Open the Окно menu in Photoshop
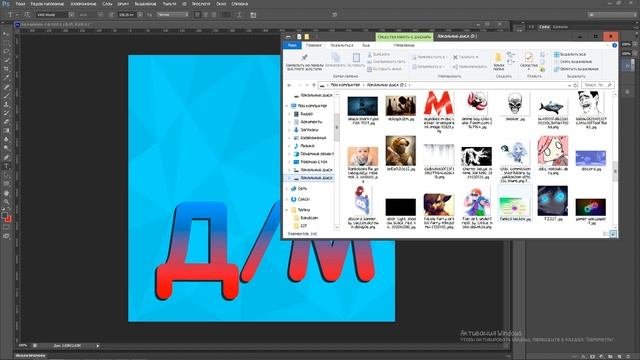Image resolution: width=640 pixels, height=360 pixels. coord(221,4)
